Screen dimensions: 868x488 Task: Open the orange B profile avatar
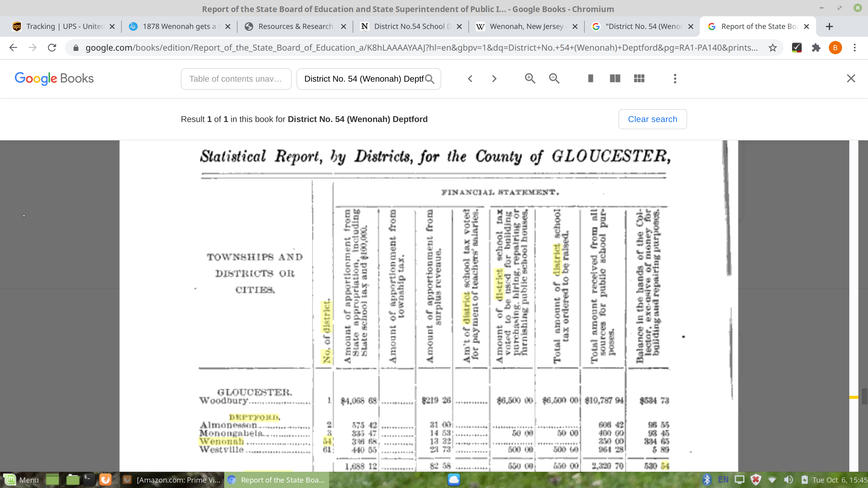point(835,48)
